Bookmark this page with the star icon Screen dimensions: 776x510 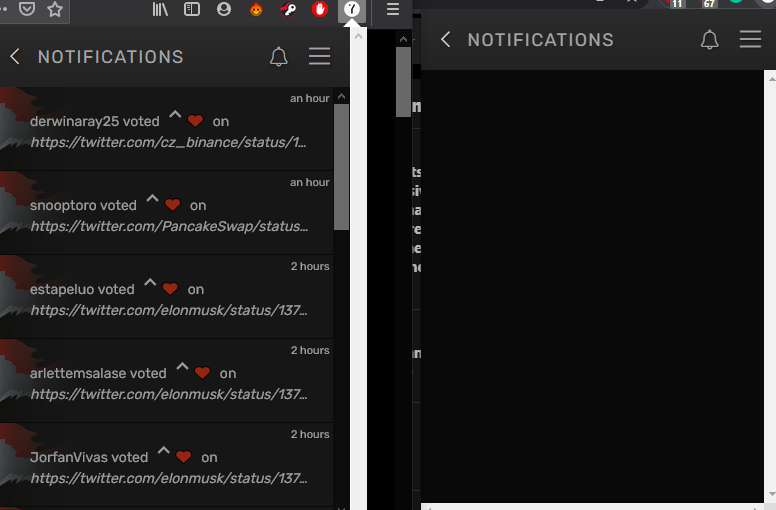point(55,9)
